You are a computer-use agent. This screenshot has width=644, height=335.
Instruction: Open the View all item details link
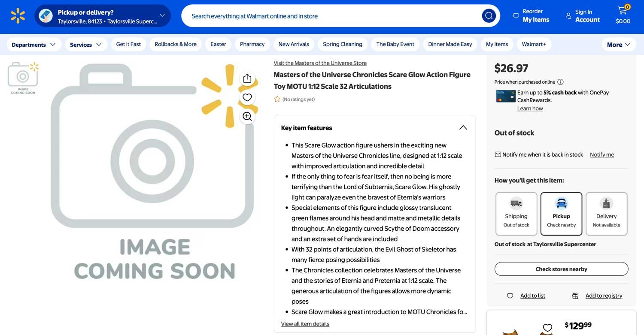[x=305, y=324]
